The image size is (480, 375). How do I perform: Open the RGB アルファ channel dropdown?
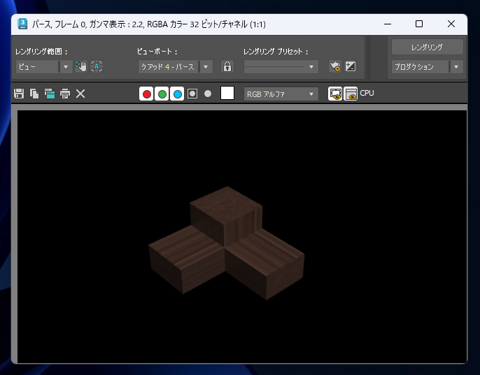click(x=281, y=94)
